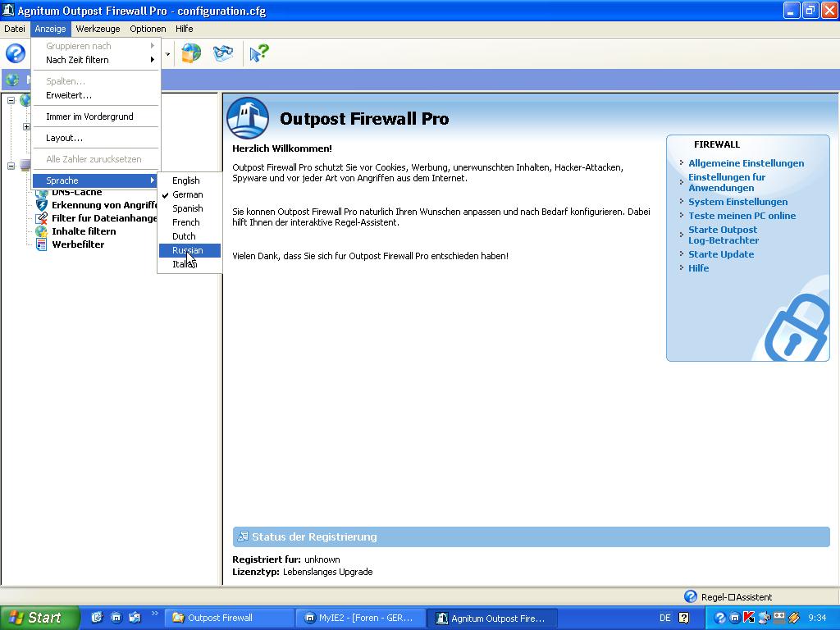Switch to Outpost Firewall folder taskbar button
The width and height of the screenshot is (840, 630).
(x=228, y=618)
